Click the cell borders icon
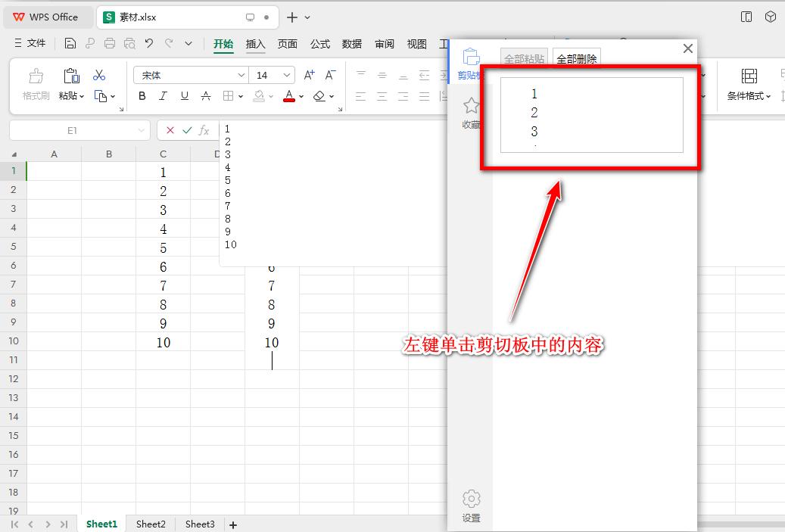This screenshot has height=532, width=785. click(x=229, y=95)
